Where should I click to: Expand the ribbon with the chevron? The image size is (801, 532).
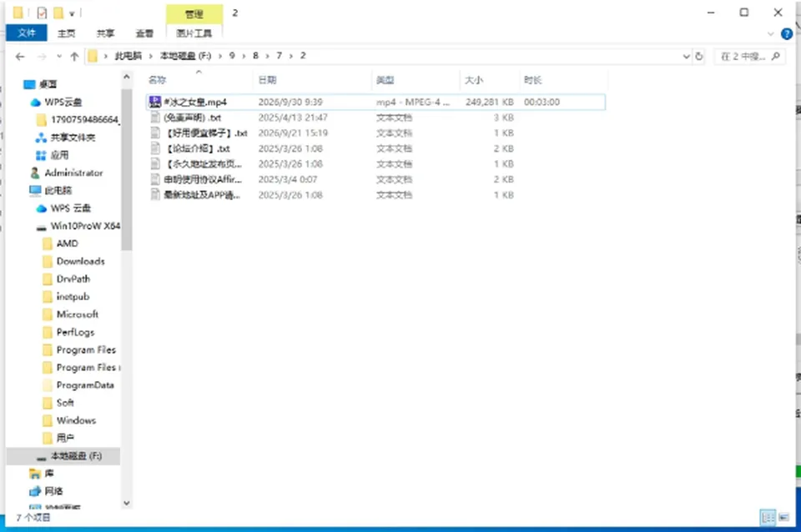[771, 34]
